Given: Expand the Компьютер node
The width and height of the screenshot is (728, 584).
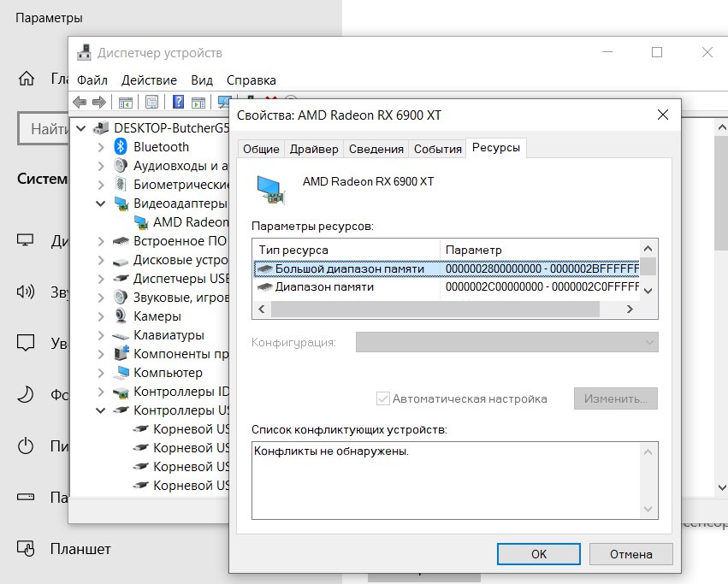Looking at the screenshot, I should [101, 372].
